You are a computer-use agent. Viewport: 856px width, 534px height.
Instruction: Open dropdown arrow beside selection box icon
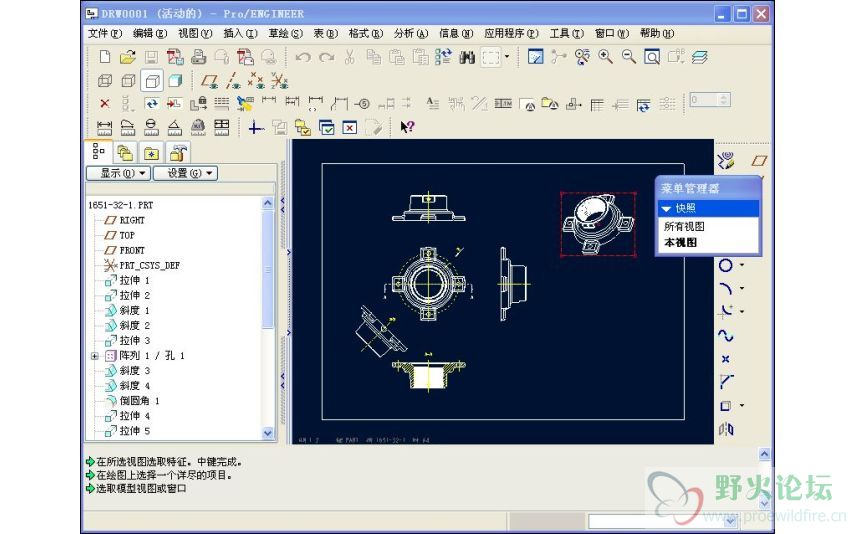(507, 56)
